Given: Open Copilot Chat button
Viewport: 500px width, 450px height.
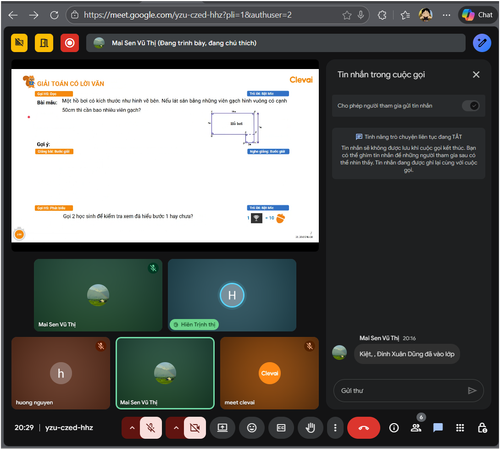Looking at the screenshot, I should [477, 15].
